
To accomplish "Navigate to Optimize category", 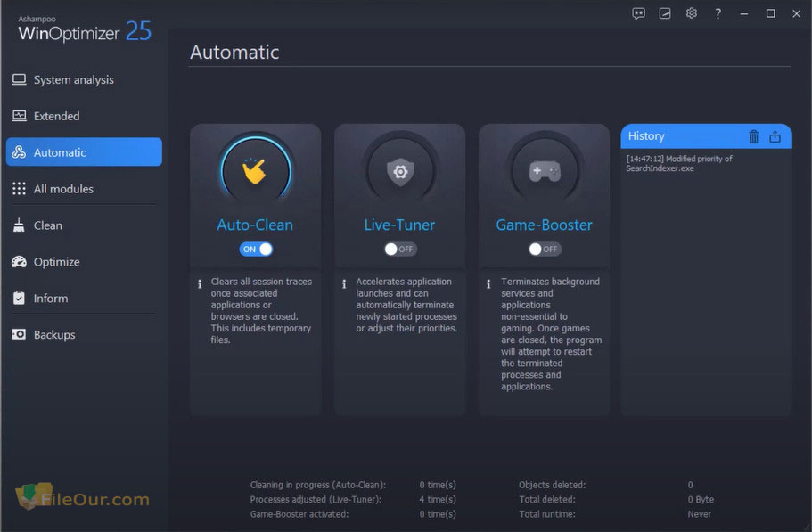I will (x=84, y=262).
